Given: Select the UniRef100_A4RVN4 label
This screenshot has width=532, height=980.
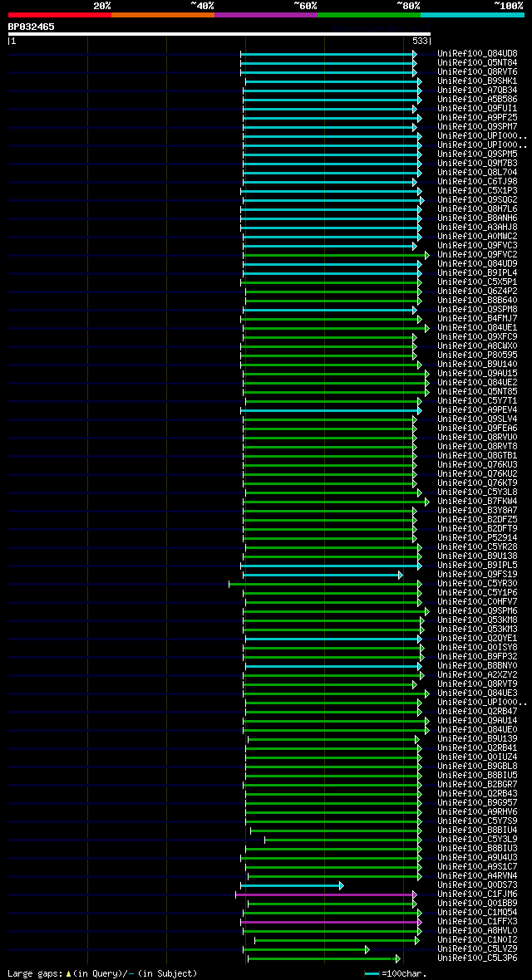Looking at the screenshot, I should pos(477,875).
